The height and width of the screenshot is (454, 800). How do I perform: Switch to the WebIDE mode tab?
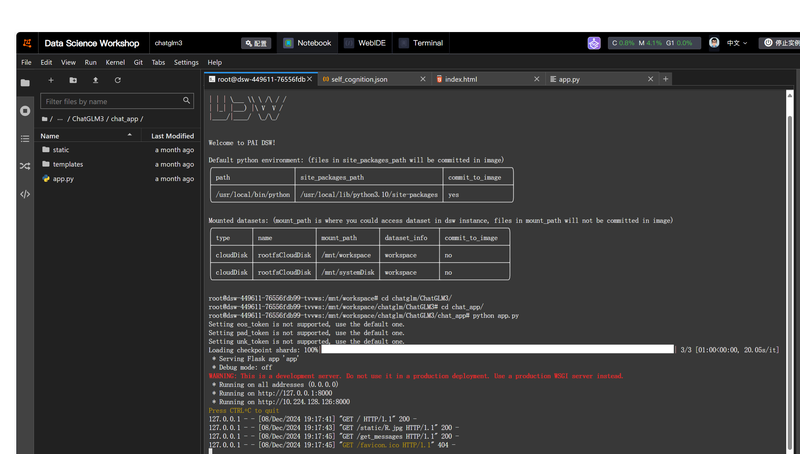pos(365,43)
